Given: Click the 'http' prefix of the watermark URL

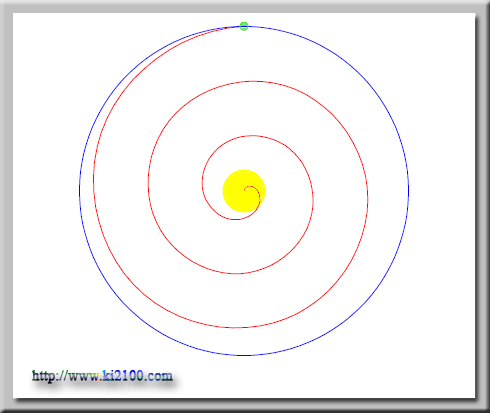Looking at the screenshot, I should 43,376.
